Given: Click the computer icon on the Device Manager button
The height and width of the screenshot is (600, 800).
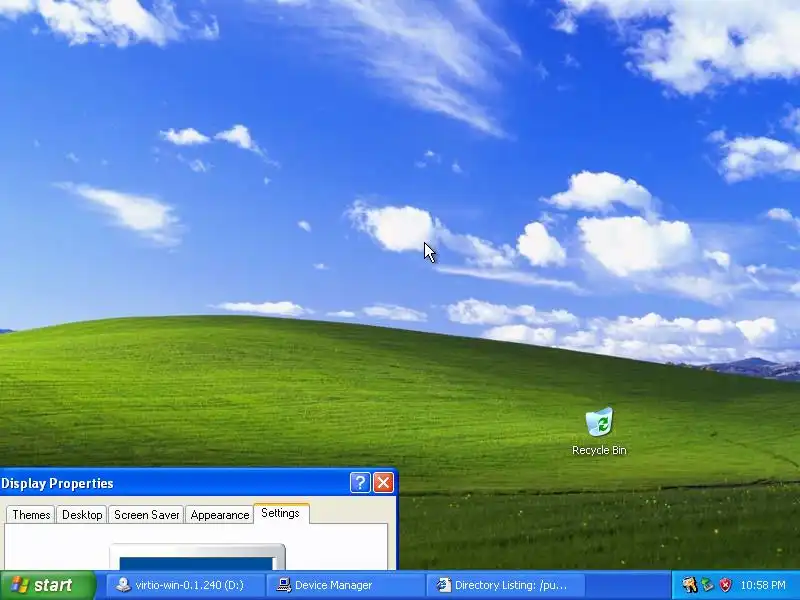Looking at the screenshot, I should point(284,585).
